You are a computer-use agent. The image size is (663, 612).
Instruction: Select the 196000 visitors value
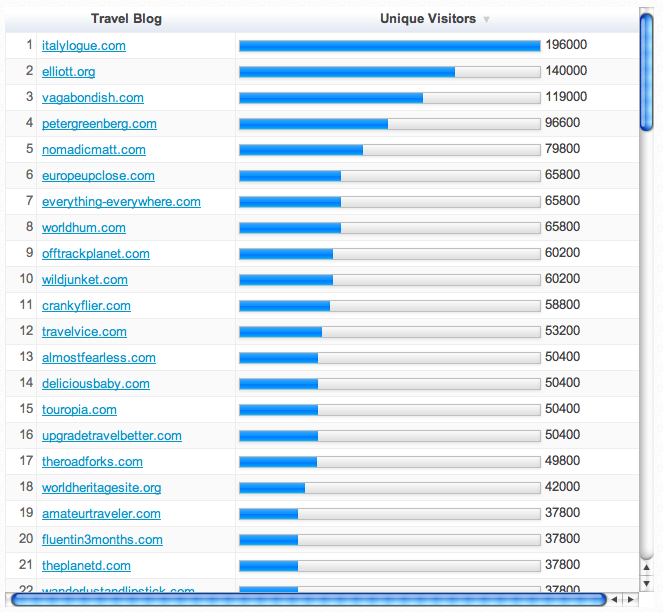click(x=566, y=44)
